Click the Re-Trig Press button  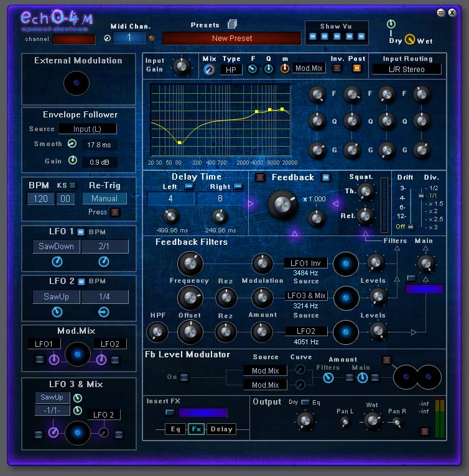[115, 212]
